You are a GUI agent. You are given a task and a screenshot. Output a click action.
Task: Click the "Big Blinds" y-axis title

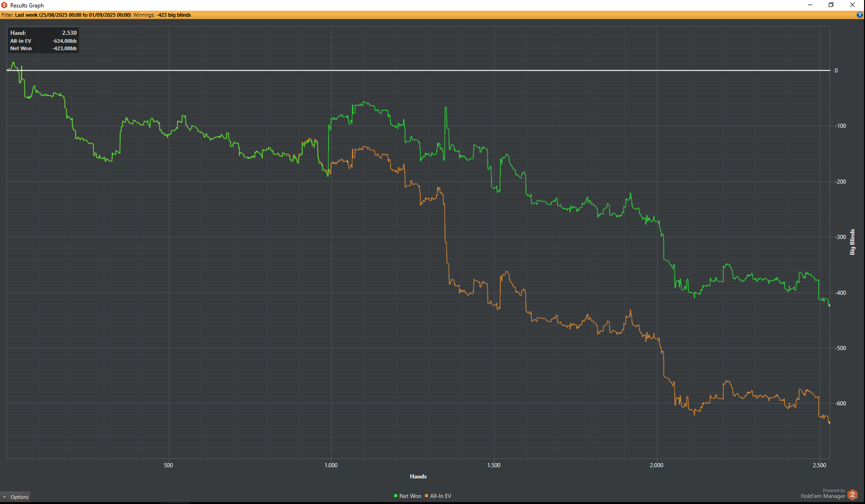coord(852,242)
